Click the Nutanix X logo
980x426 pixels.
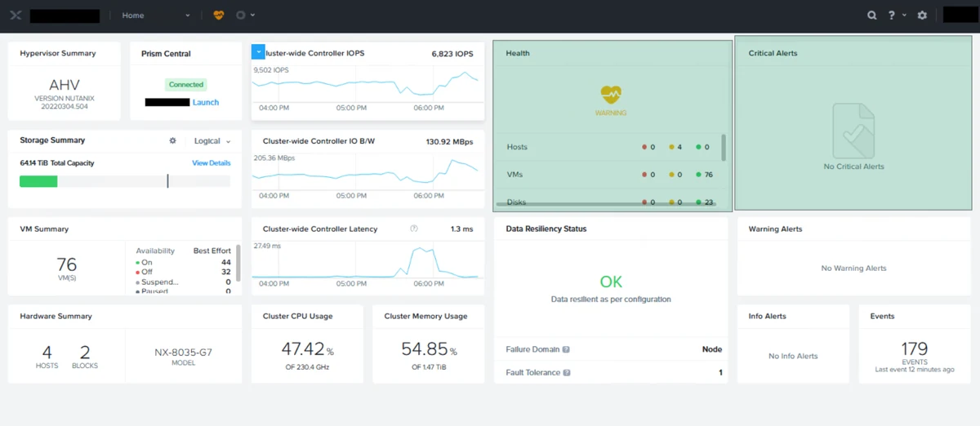tap(15, 16)
